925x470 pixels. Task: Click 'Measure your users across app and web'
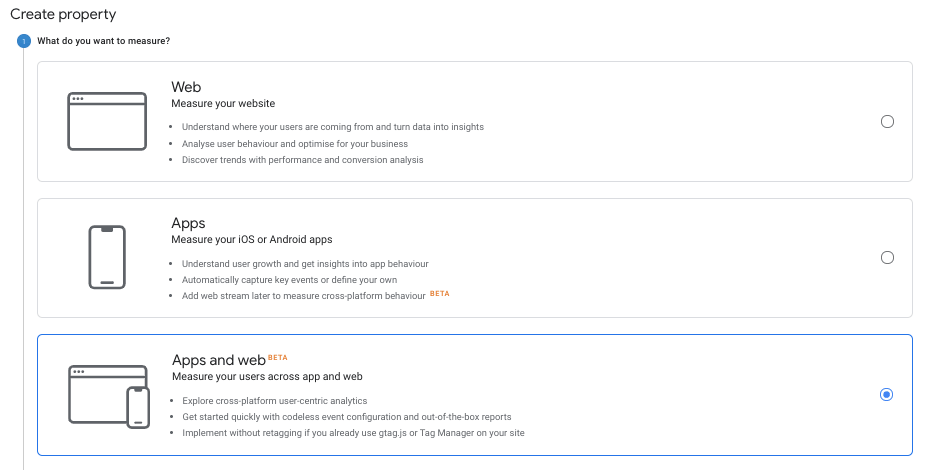point(267,376)
